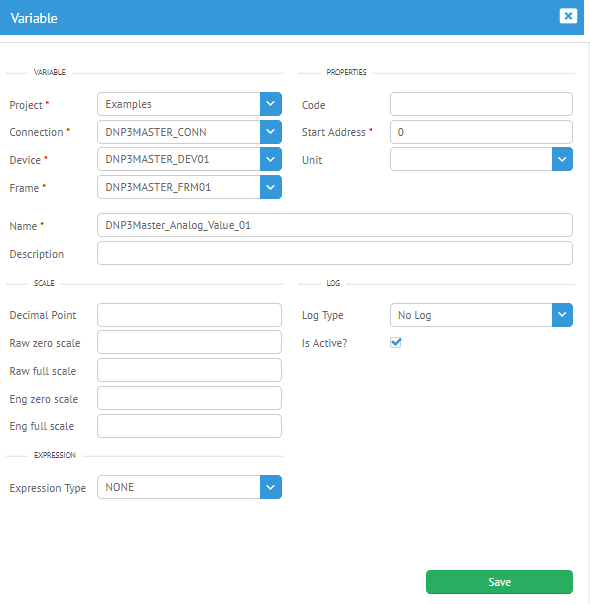Click the Description input field
The image size is (590, 604).
tap(335, 253)
